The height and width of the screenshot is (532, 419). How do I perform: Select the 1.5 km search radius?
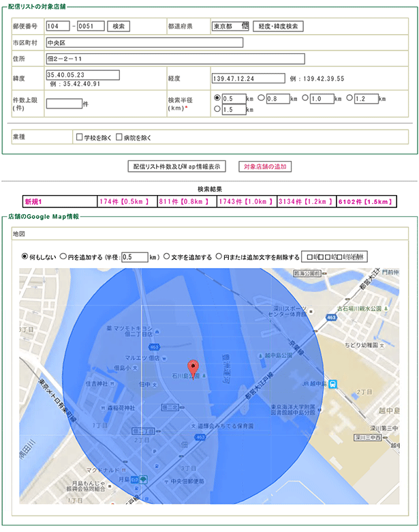pos(217,109)
